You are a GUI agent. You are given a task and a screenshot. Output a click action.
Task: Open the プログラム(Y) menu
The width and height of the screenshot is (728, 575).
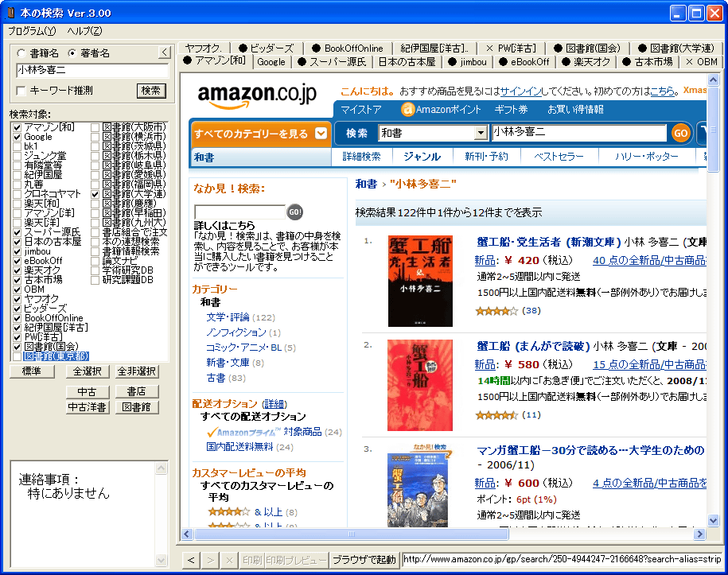click(32, 31)
